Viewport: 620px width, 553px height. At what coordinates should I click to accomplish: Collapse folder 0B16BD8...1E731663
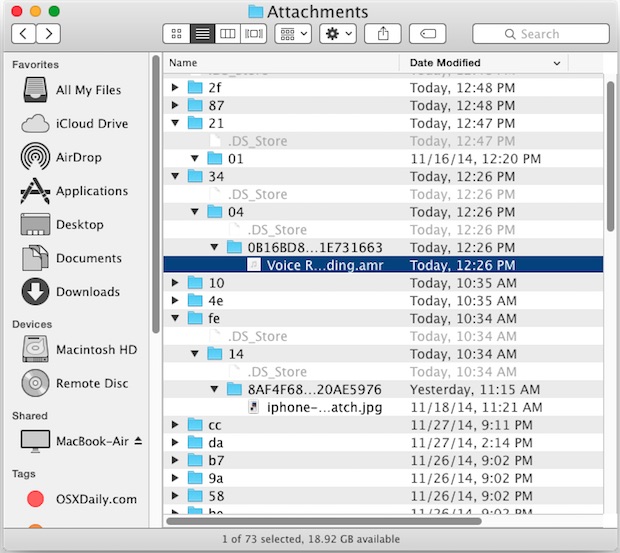click(x=214, y=247)
